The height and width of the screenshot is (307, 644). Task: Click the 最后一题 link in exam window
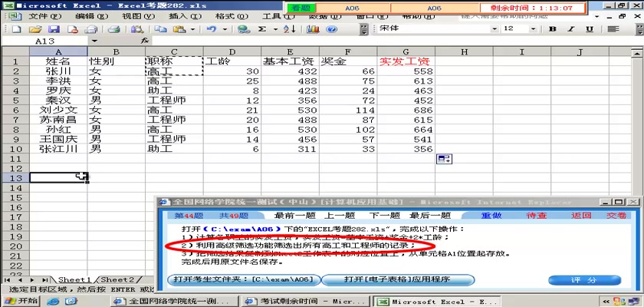(430, 216)
